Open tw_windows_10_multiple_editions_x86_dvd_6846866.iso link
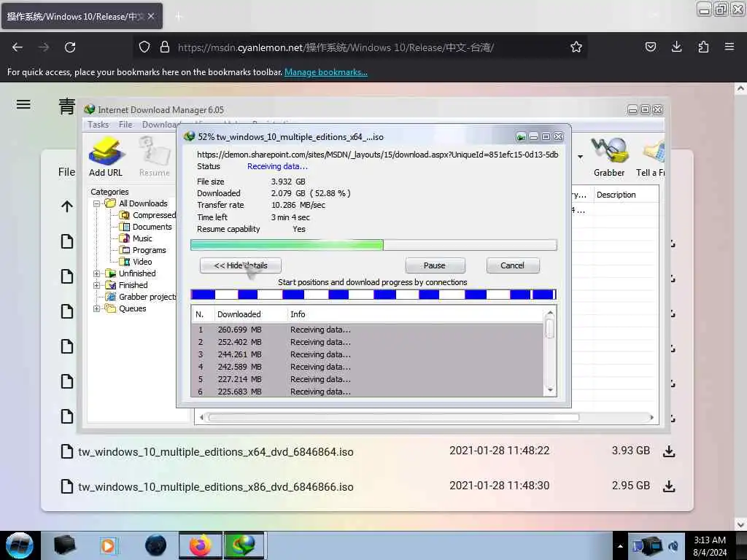 [216, 486]
